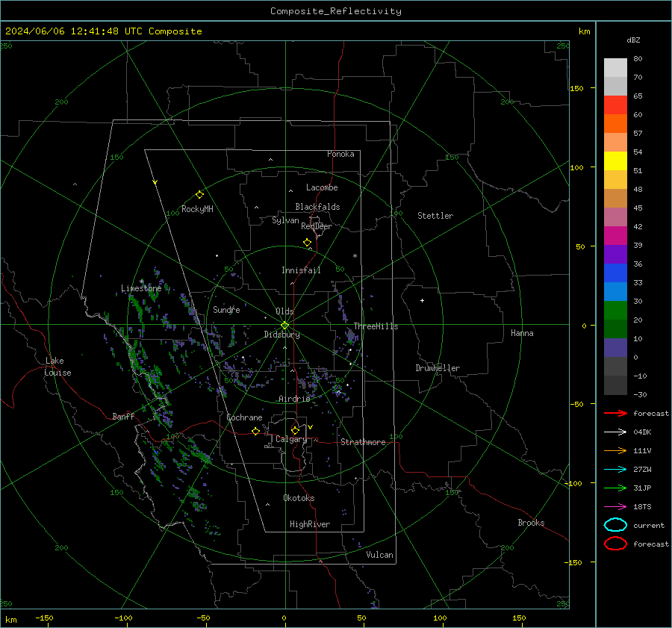Click asterisk marker east of Innisfail
Viewport: 672px width, 628px height.
point(355,256)
